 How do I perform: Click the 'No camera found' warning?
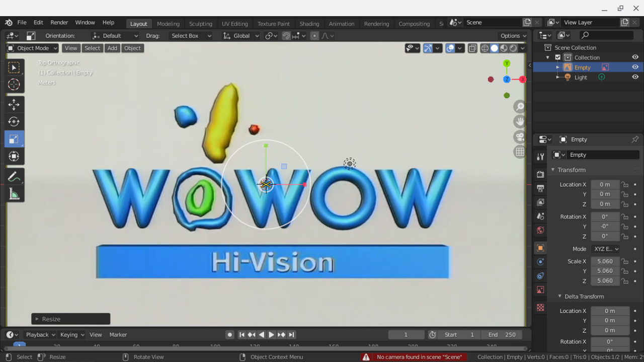click(414, 357)
